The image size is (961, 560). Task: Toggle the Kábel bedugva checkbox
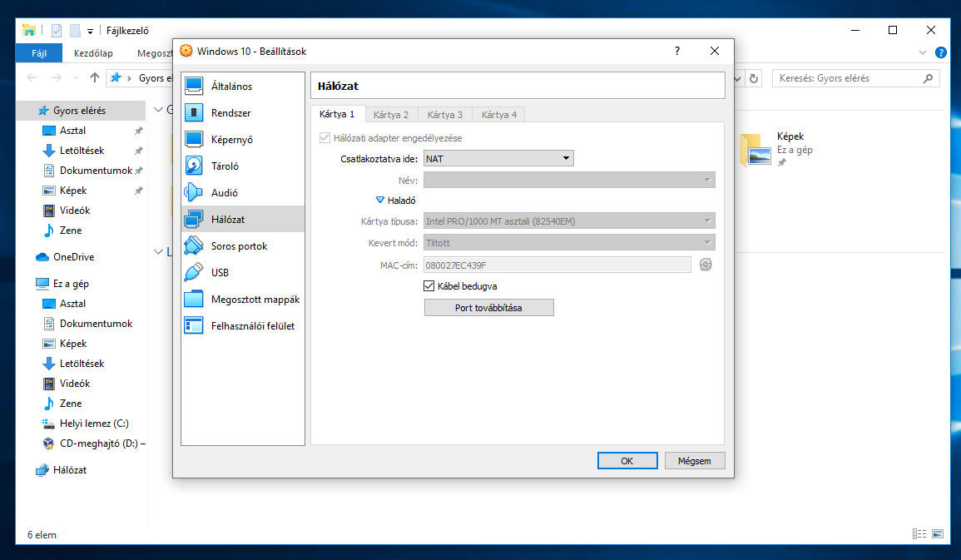click(429, 286)
